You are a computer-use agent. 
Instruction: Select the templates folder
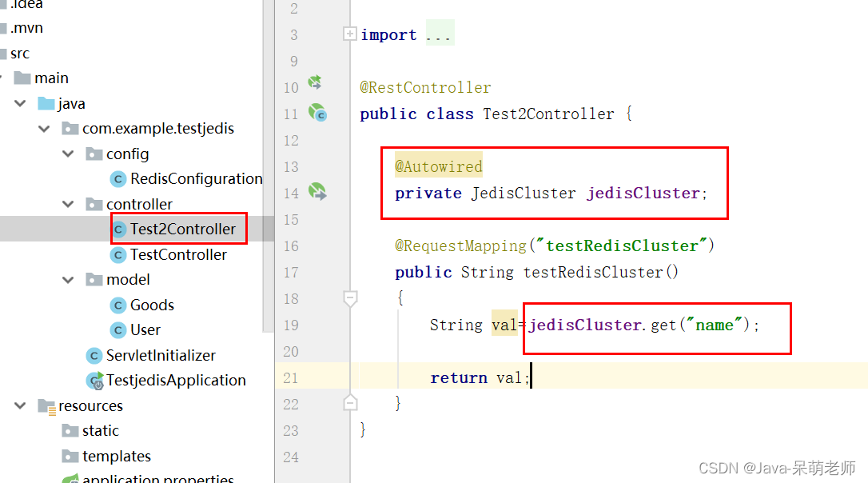pos(116,457)
